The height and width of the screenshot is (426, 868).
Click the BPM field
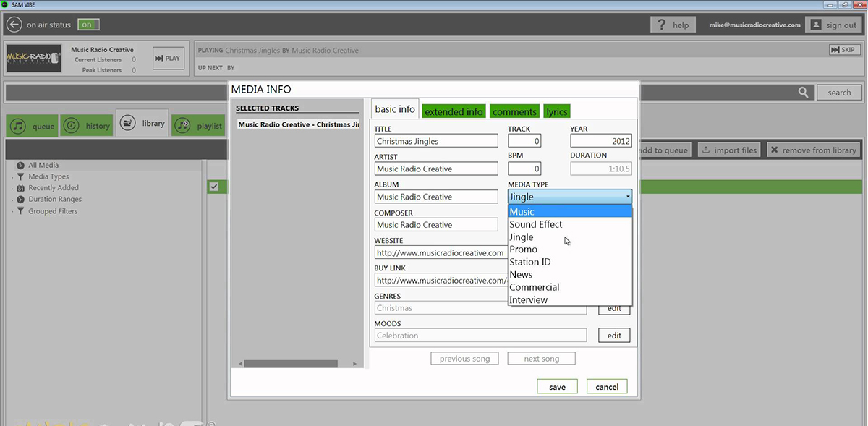pos(524,169)
